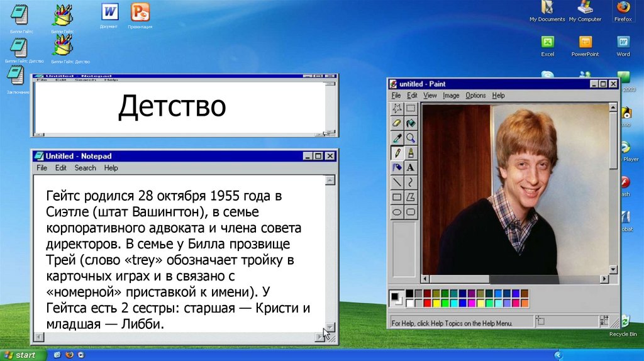Choose the Brush tool in Paint

pos(411,153)
